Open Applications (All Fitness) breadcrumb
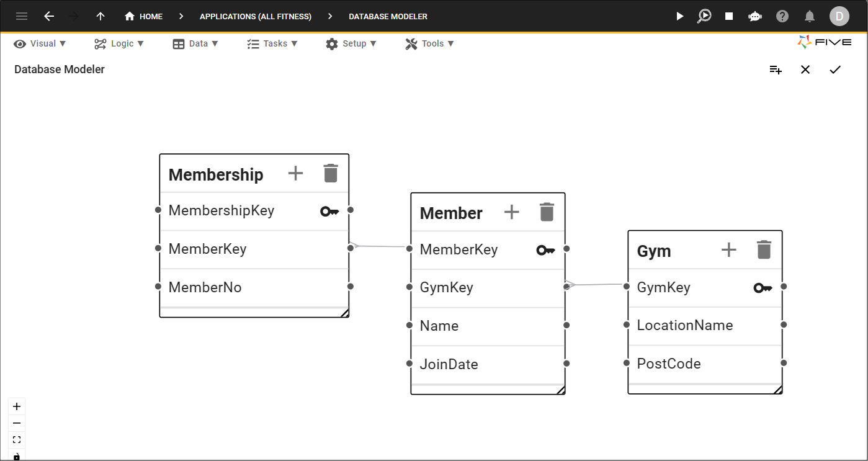The image size is (868, 461). point(256,17)
